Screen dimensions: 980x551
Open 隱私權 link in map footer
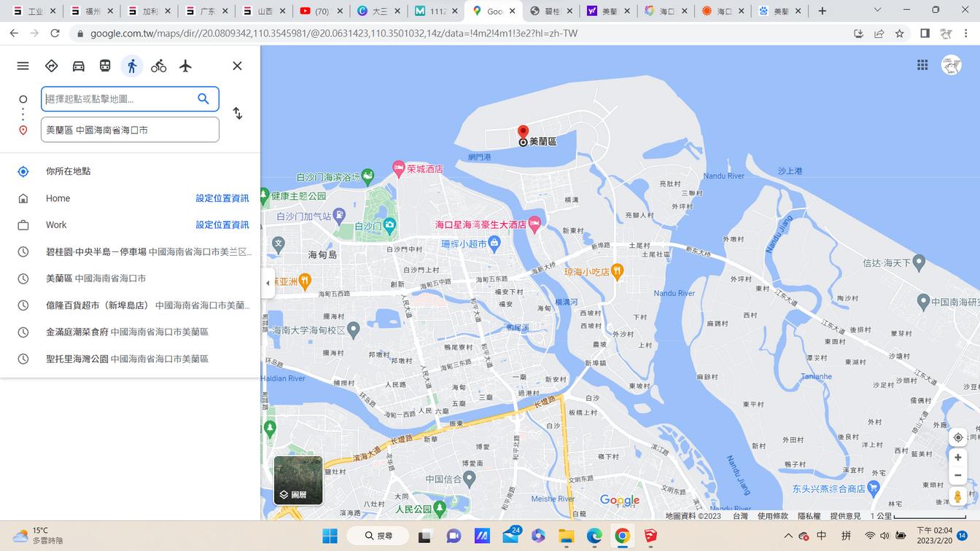(x=809, y=516)
